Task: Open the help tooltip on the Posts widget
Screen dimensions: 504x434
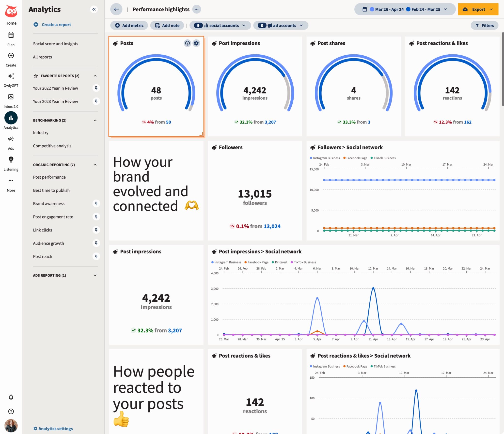Action: (187, 43)
